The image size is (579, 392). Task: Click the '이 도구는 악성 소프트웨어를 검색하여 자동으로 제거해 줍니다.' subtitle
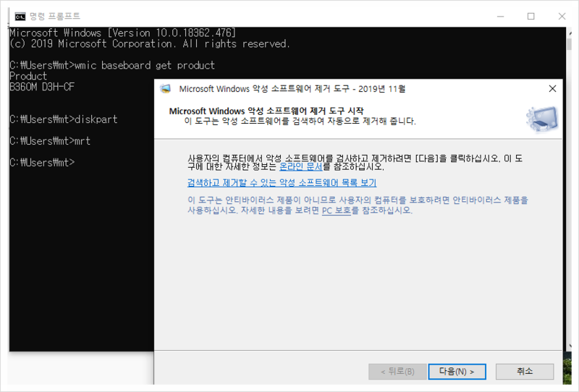[300, 121]
